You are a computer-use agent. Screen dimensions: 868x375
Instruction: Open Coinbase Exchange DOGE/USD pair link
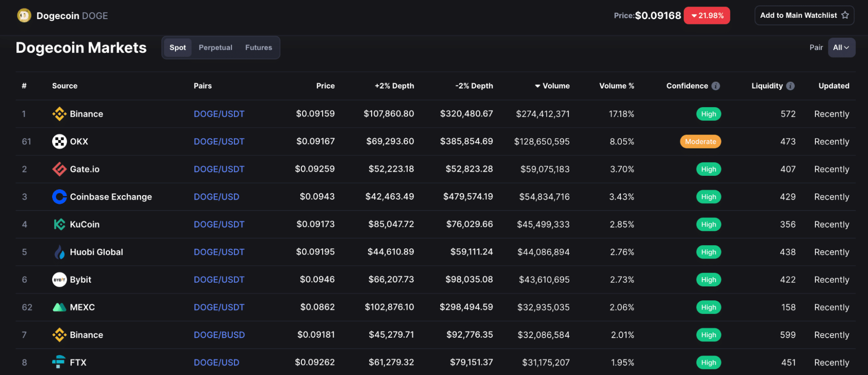(x=216, y=197)
